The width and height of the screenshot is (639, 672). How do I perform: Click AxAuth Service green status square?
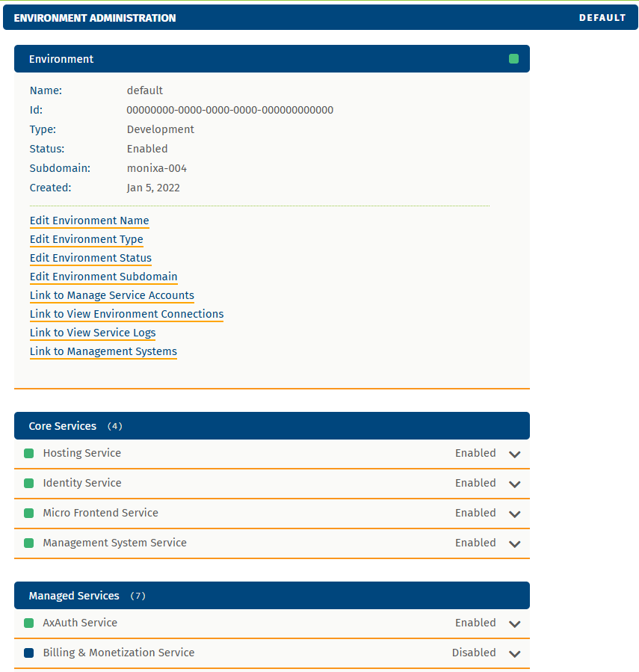pyautogui.click(x=29, y=623)
